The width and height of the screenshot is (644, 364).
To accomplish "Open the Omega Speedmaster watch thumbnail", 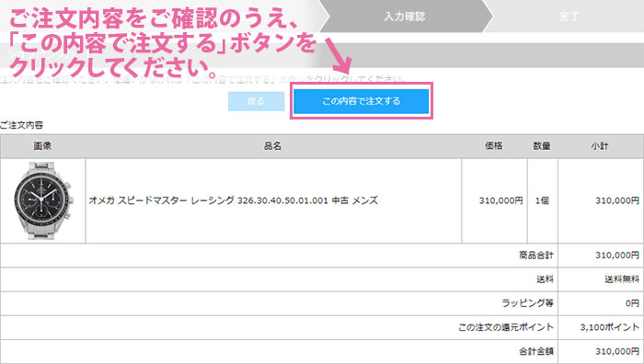I will click(x=43, y=200).
